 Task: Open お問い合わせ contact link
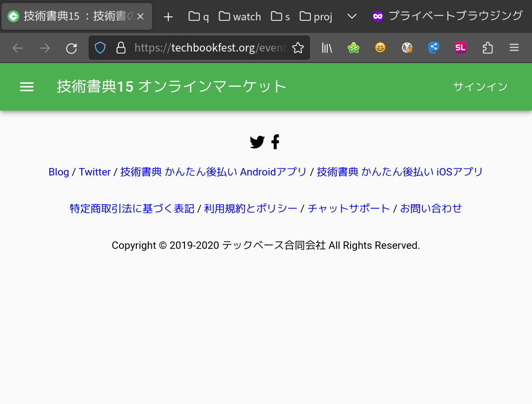(431, 209)
